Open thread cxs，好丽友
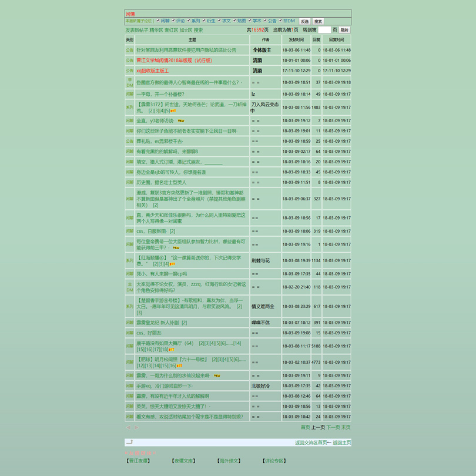The height and width of the screenshot is (476, 476). (149, 333)
